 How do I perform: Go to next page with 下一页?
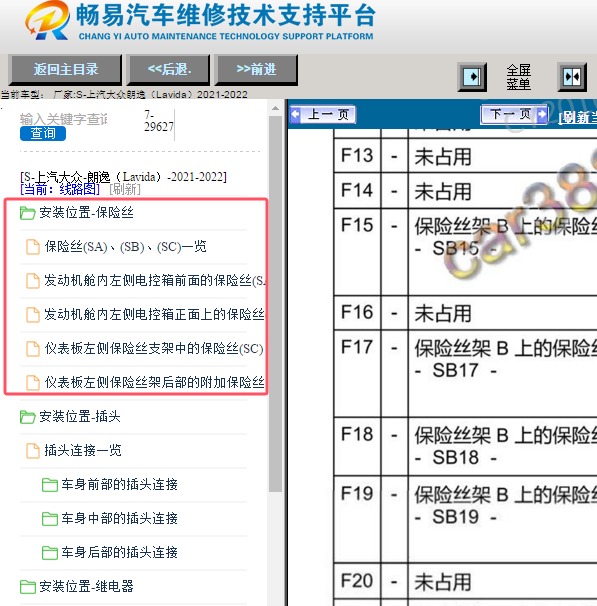coord(514,114)
